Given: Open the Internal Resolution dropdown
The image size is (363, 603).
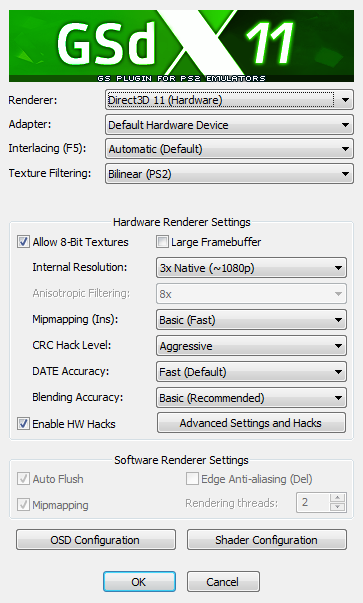Looking at the screenshot, I should [251, 268].
